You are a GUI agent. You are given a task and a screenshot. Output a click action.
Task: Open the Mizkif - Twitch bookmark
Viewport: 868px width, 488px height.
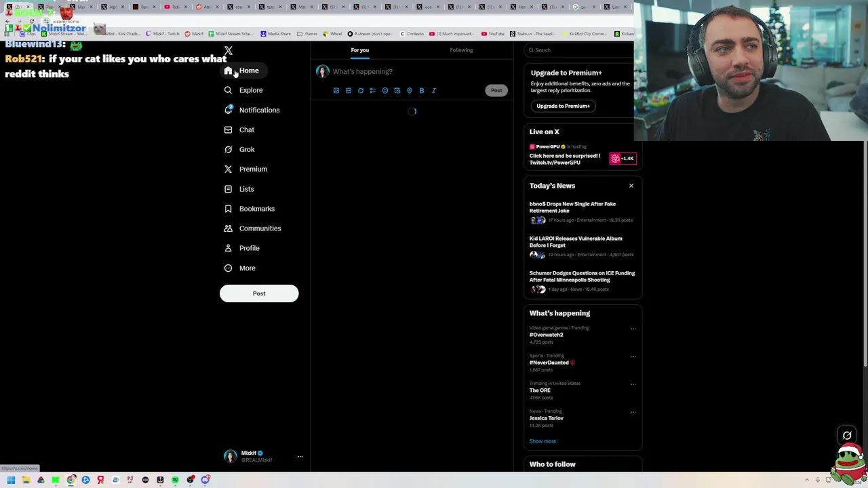click(x=163, y=34)
